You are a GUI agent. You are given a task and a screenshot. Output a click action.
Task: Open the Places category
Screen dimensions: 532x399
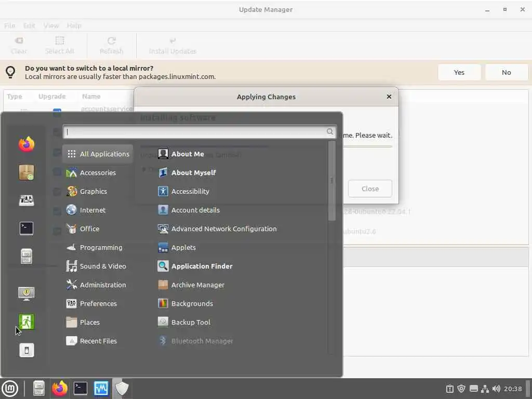[98, 322]
